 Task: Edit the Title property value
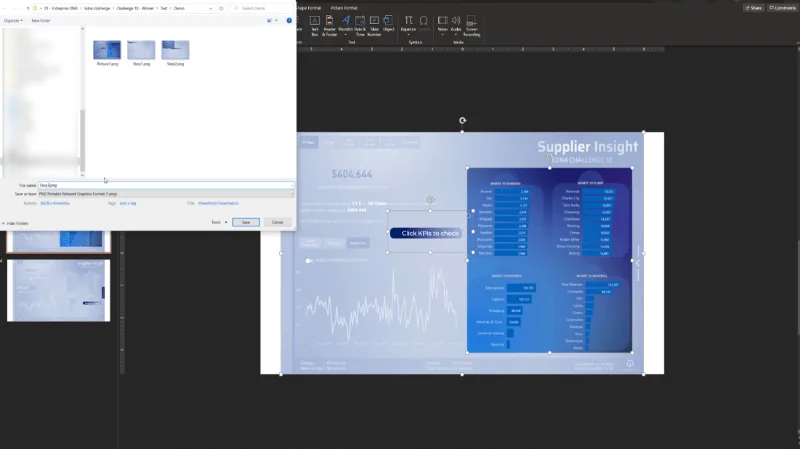(x=218, y=203)
